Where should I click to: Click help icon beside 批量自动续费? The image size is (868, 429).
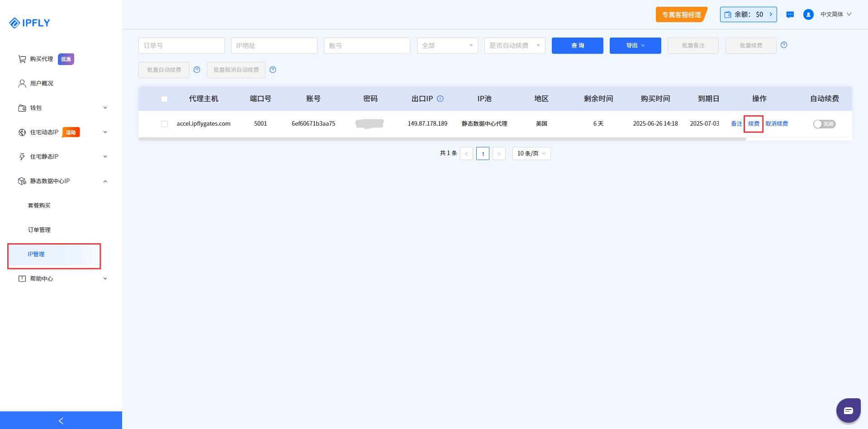click(x=197, y=70)
